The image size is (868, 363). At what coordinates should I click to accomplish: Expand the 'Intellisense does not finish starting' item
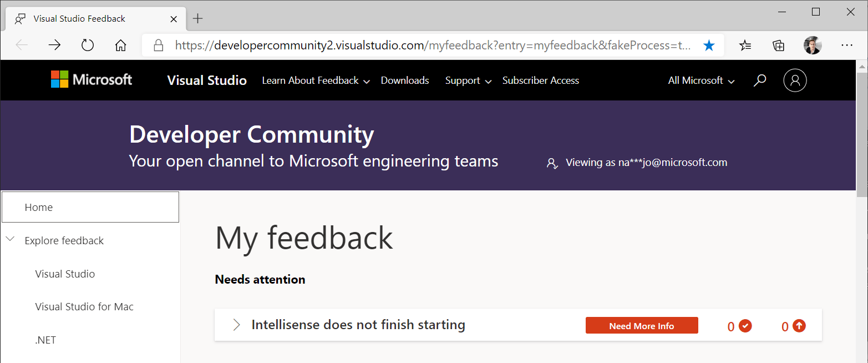pos(236,325)
